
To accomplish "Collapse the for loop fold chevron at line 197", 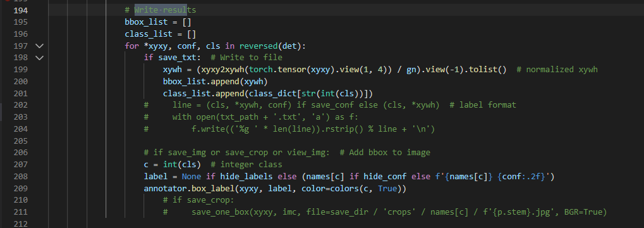I will 39,46.
